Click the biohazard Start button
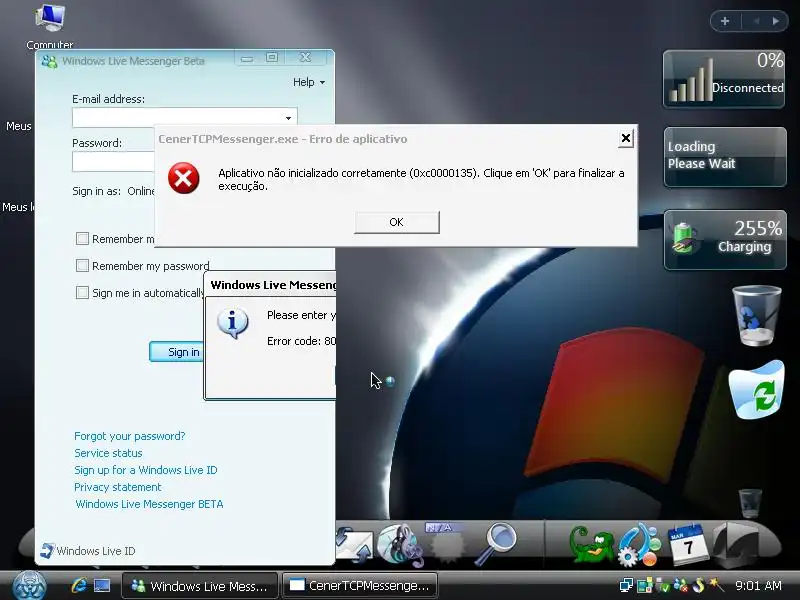Image resolution: width=800 pixels, height=600 pixels. tap(30, 585)
